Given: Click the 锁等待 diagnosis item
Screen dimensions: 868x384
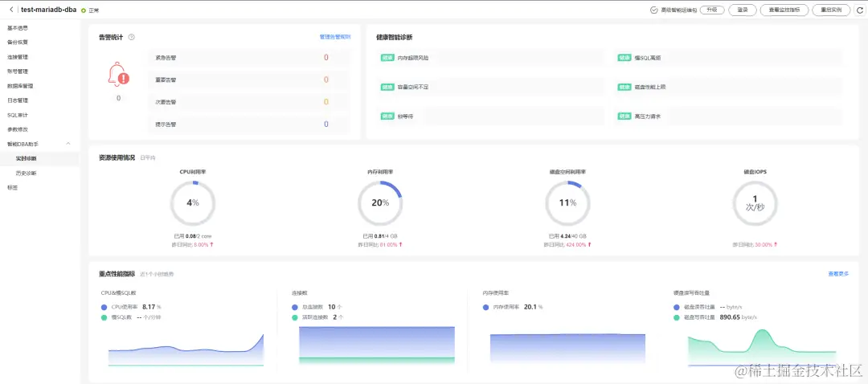Looking at the screenshot, I should click(x=490, y=116).
